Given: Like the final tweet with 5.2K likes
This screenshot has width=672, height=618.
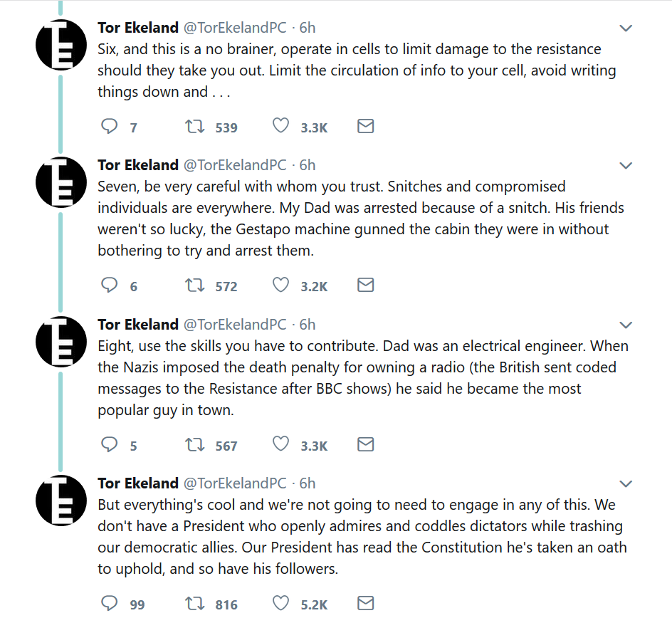Looking at the screenshot, I should click(x=281, y=604).
